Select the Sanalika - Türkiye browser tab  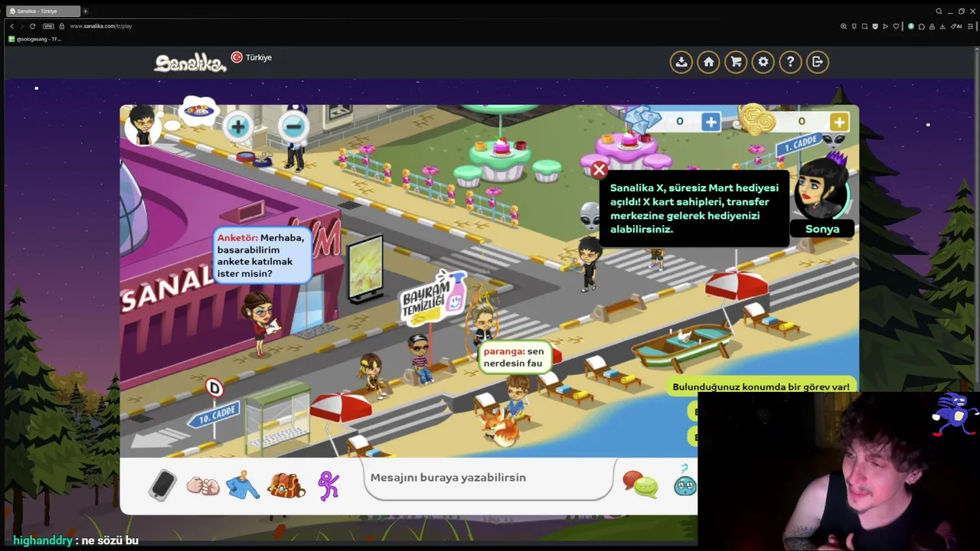point(44,11)
